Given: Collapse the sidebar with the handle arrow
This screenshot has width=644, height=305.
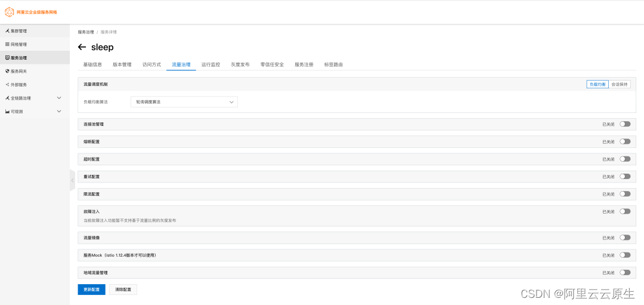Looking at the screenshot, I should click(x=72, y=180).
